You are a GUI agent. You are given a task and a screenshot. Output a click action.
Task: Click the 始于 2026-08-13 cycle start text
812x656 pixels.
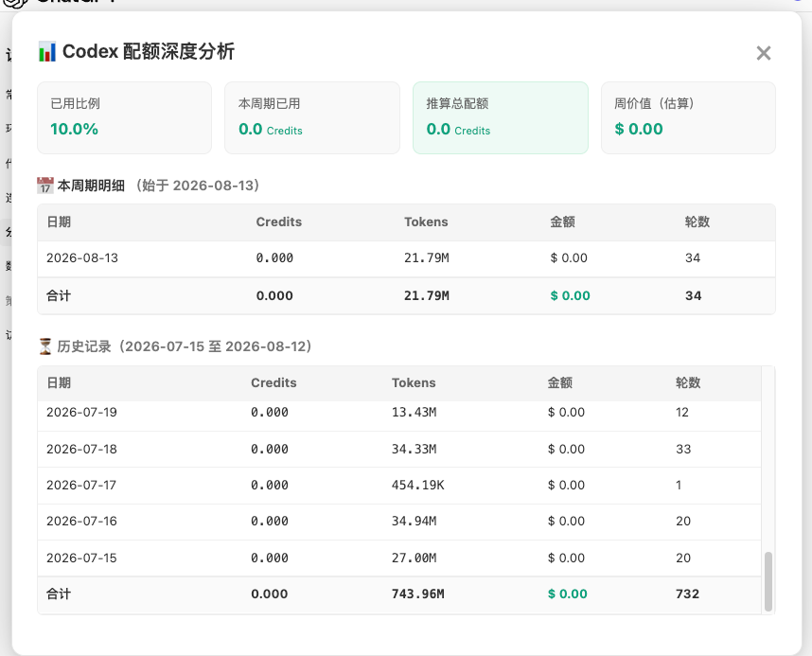pos(198,186)
